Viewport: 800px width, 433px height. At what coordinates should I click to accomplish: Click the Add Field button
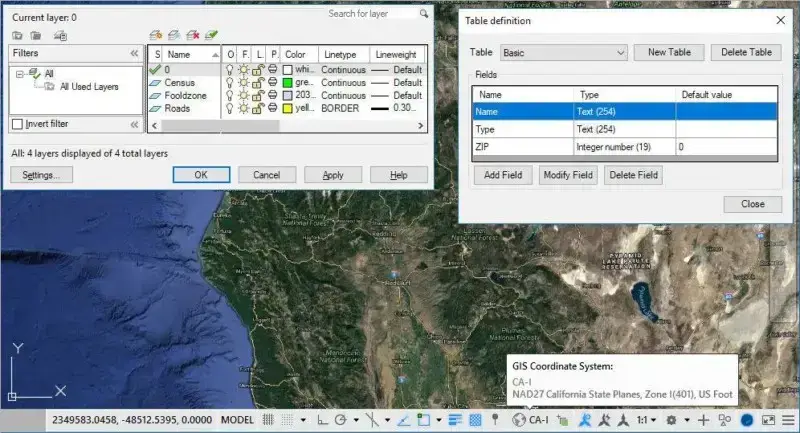(503, 175)
